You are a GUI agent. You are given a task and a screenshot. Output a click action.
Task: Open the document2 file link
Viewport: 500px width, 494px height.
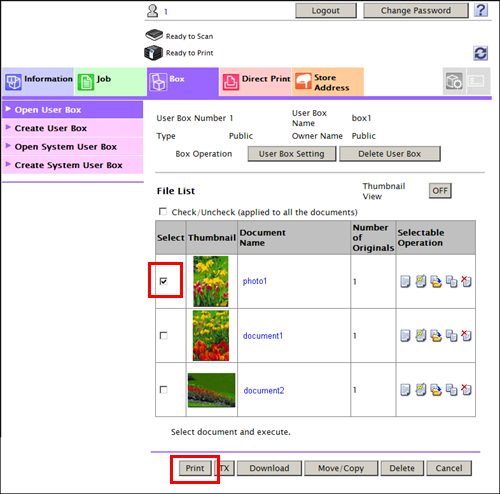pyautogui.click(x=264, y=390)
